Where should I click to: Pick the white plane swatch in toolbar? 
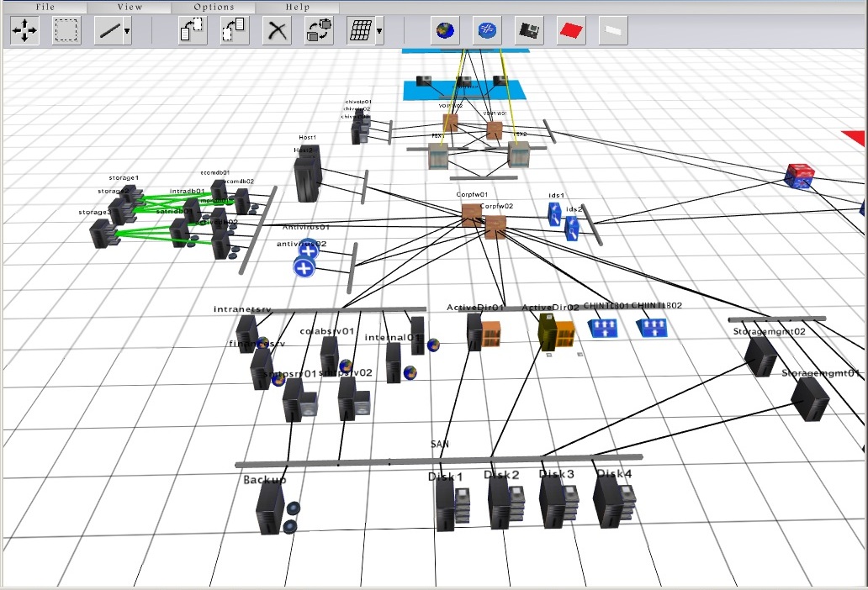[x=613, y=30]
